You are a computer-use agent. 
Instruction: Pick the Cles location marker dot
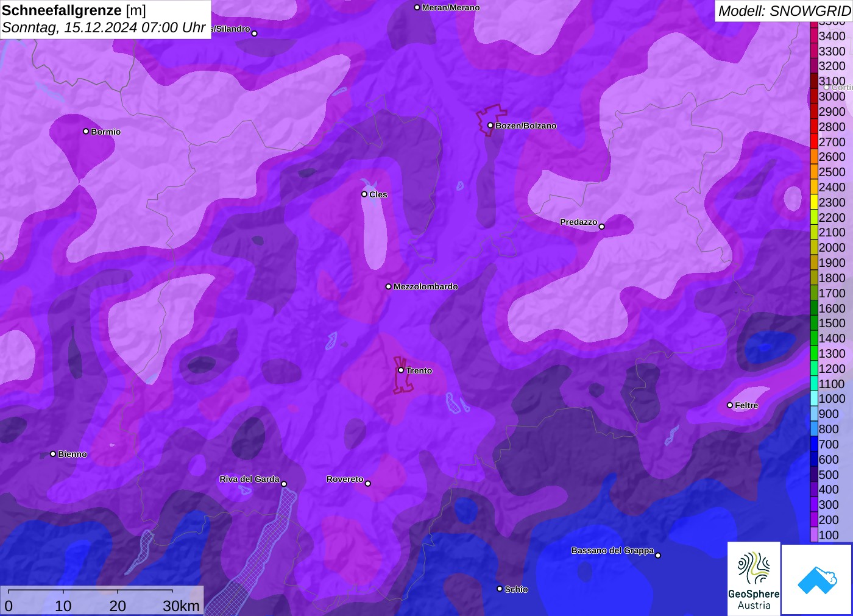click(x=364, y=194)
